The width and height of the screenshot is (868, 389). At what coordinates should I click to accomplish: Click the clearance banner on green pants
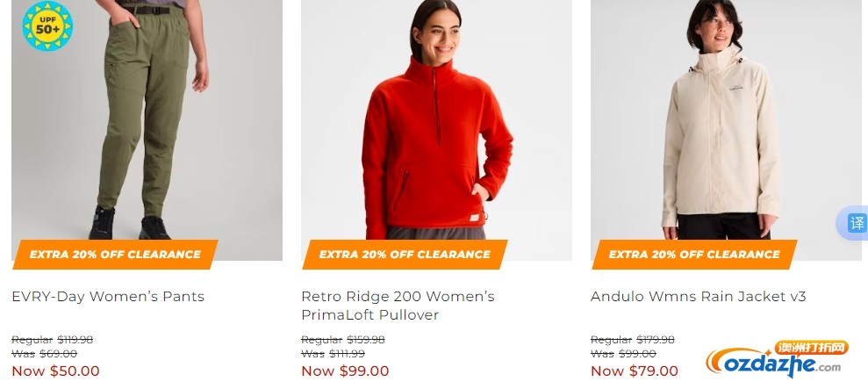coord(115,255)
